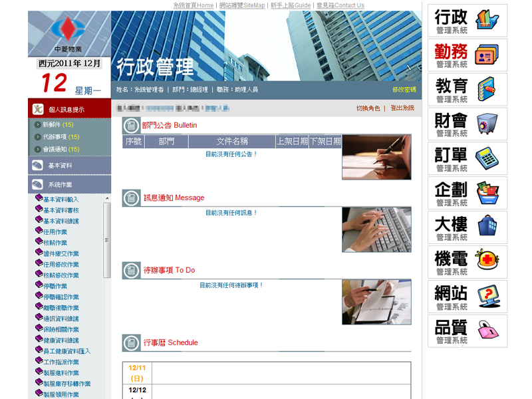The image size is (532, 399).
Task: Open 新郵件 (15) notifications
Action: coord(58,124)
